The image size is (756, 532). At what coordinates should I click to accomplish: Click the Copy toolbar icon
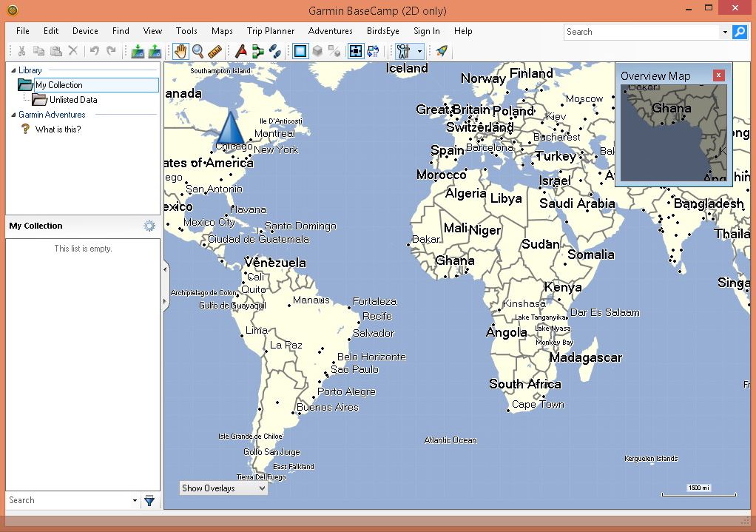(38, 50)
